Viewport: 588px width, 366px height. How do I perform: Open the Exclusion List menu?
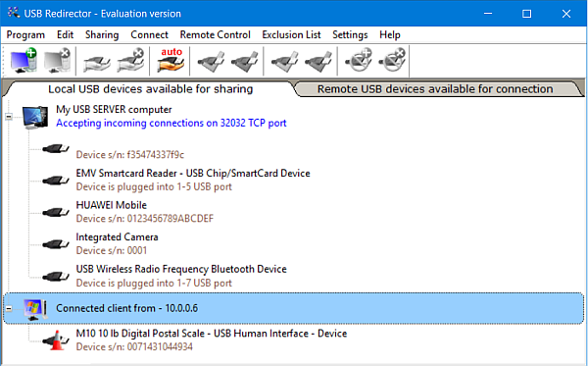(x=291, y=35)
